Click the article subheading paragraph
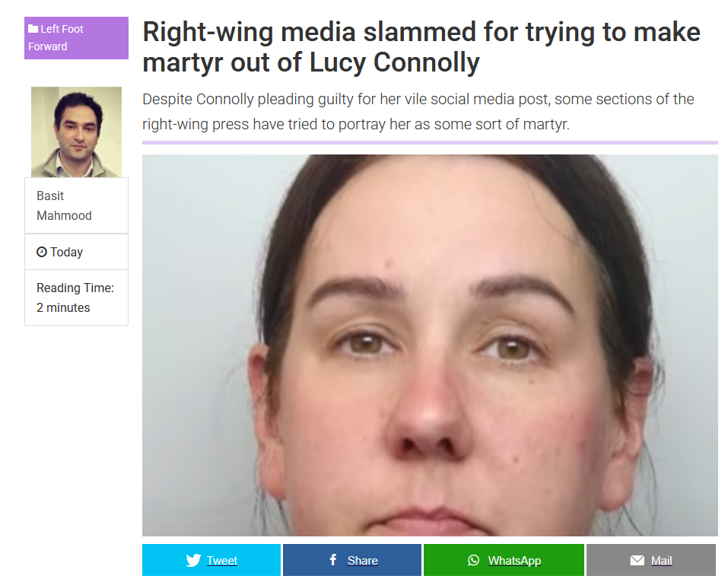 click(x=418, y=111)
